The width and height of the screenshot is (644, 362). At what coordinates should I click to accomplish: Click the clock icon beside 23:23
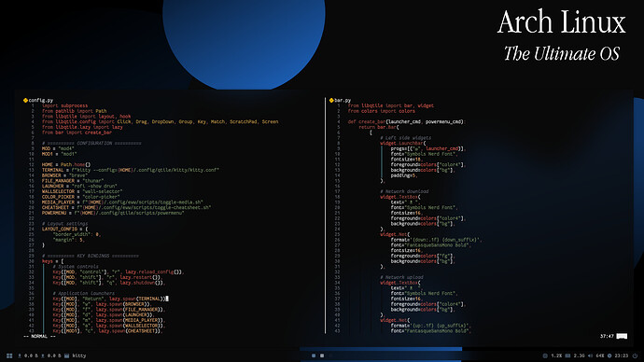tap(609, 355)
